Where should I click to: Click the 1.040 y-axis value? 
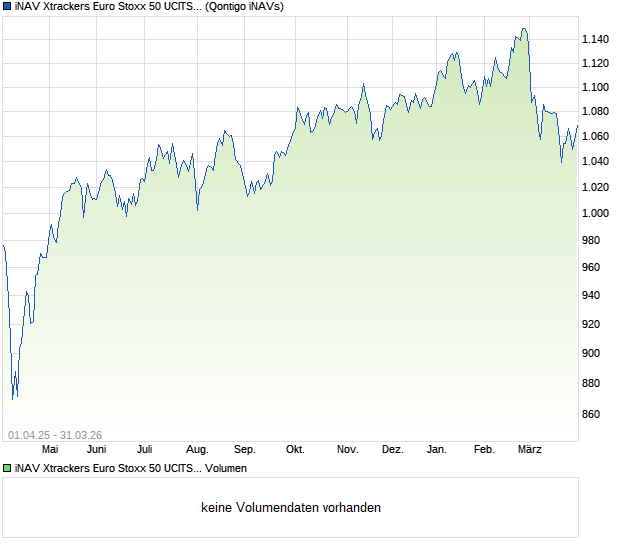pyautogui.click(x=595, y=161)
